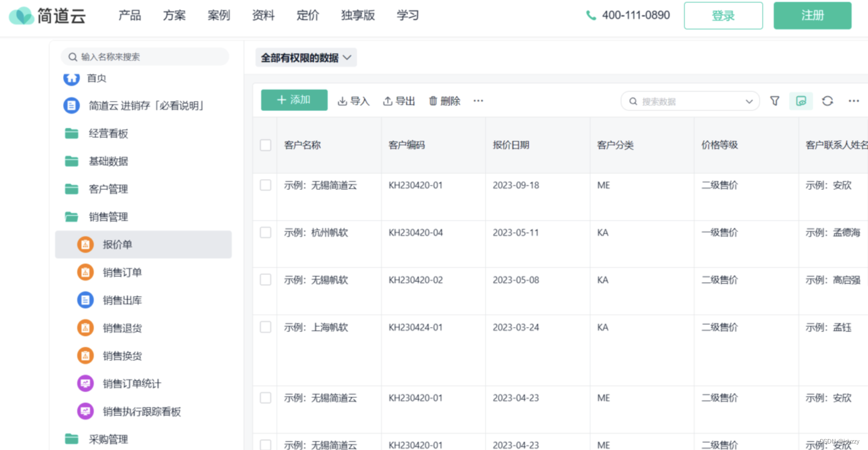
Task: Click the green highlighted view toggle icon
Action: pyautogui.click(x=801, y=101)
